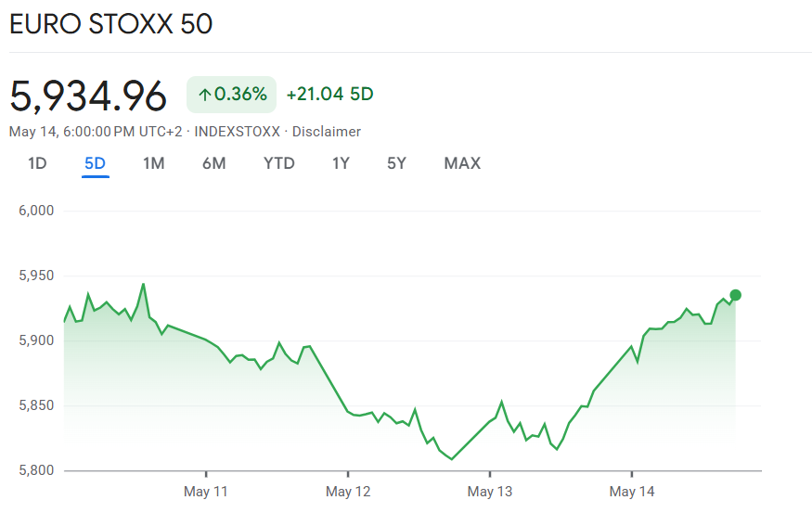Show the MAX range chart
The image size is (812, 513).
pyautogui.click(x=462, y=163)
